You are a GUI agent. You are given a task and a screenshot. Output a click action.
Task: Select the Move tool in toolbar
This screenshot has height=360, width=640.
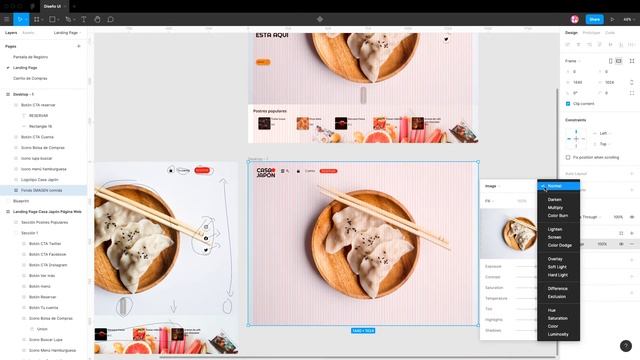click(19, 19)
